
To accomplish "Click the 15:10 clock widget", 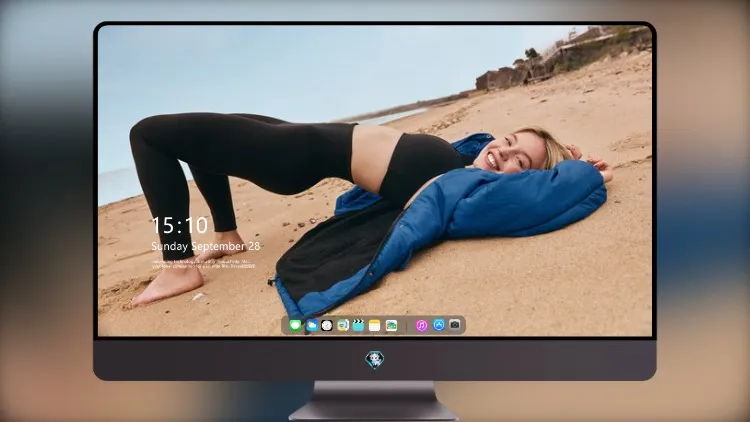I will point(180,225).
